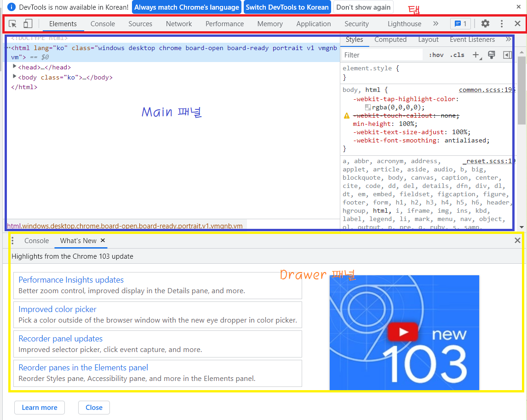
Task: Dismiss the Korean language info bar
Action: coord(518,7)
